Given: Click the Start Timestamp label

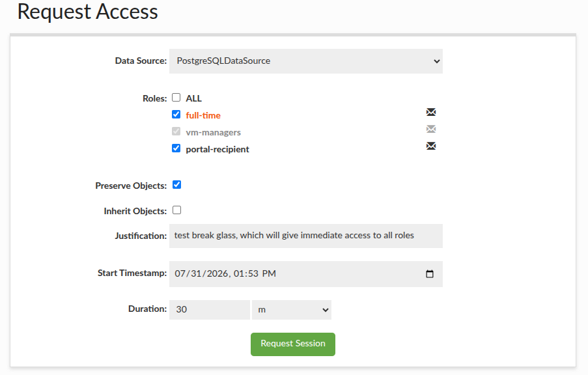Looking at the screenshot, I should coord(132,273).
